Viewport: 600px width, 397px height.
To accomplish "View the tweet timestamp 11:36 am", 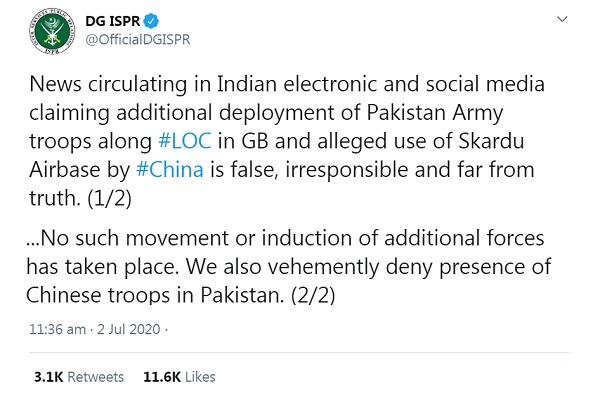I will pyautogui.click(x=57, y=329).
